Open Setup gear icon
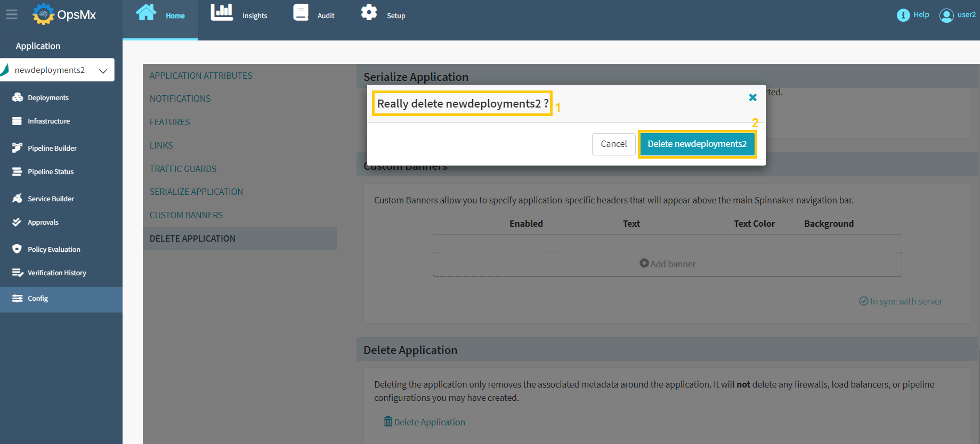The height and width of the screenshot is (444, 980). pos(369,13)
